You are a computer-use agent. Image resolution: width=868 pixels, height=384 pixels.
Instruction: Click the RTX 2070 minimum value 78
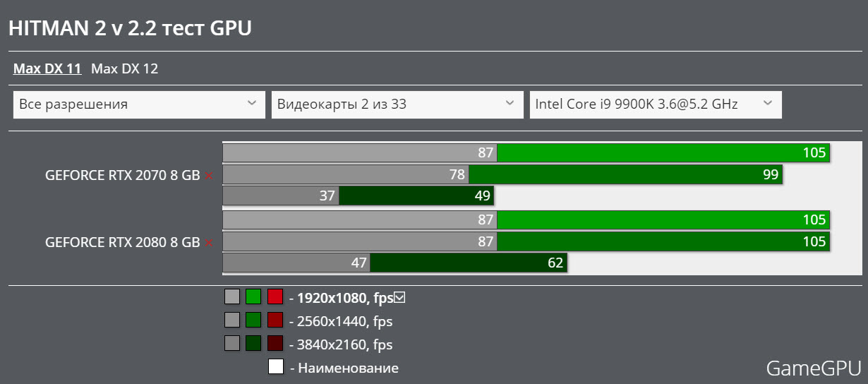point(457,174)
